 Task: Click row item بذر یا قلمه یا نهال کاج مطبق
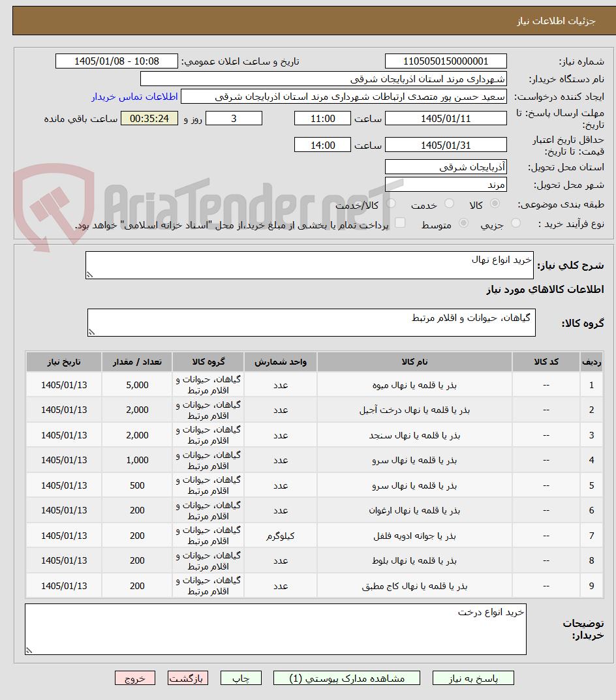(x=414, y=586)
